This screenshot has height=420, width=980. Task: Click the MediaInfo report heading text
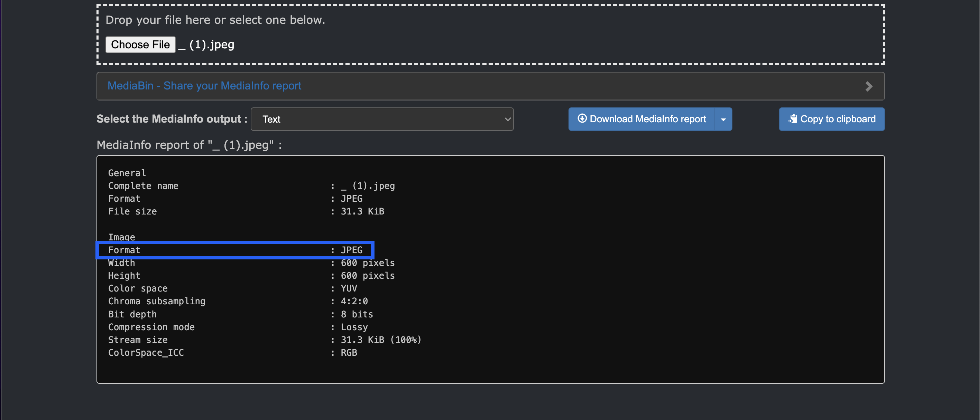189,145
